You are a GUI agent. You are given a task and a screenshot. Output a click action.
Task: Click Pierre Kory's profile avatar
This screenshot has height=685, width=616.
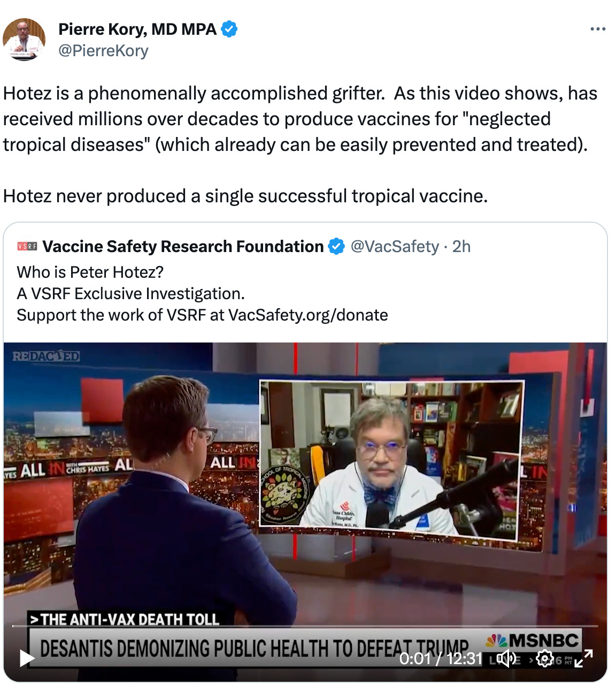24,40
